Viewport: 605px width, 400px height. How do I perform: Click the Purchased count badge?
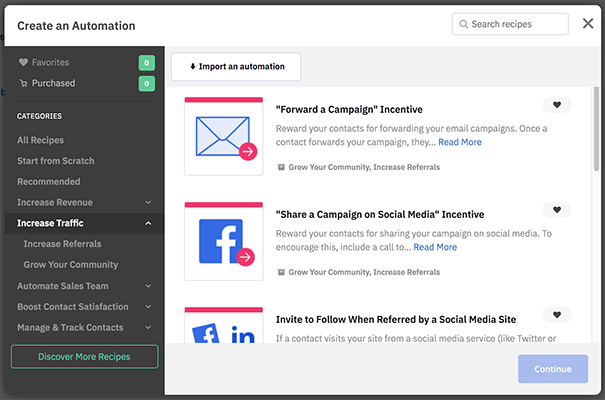147,84
